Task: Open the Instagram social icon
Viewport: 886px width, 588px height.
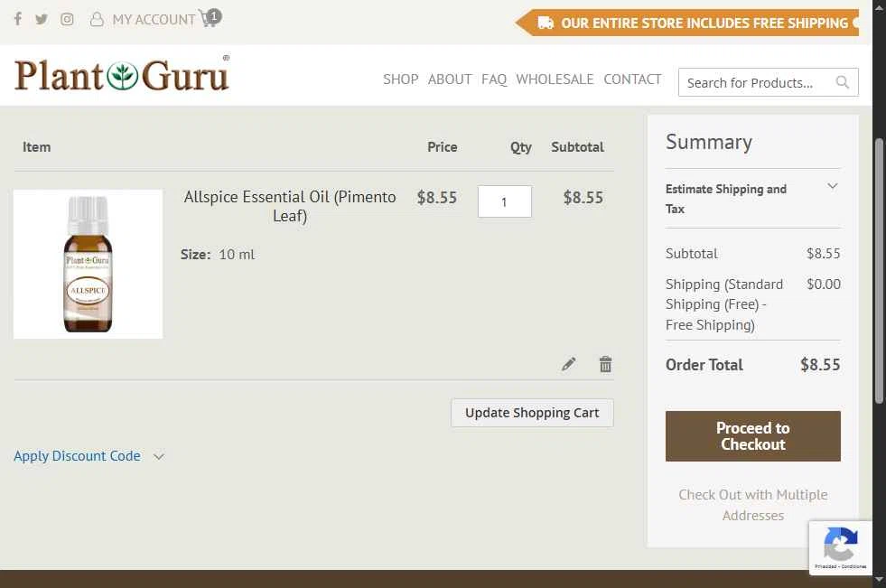Action: pyautogui.click(x=67, y=19)
